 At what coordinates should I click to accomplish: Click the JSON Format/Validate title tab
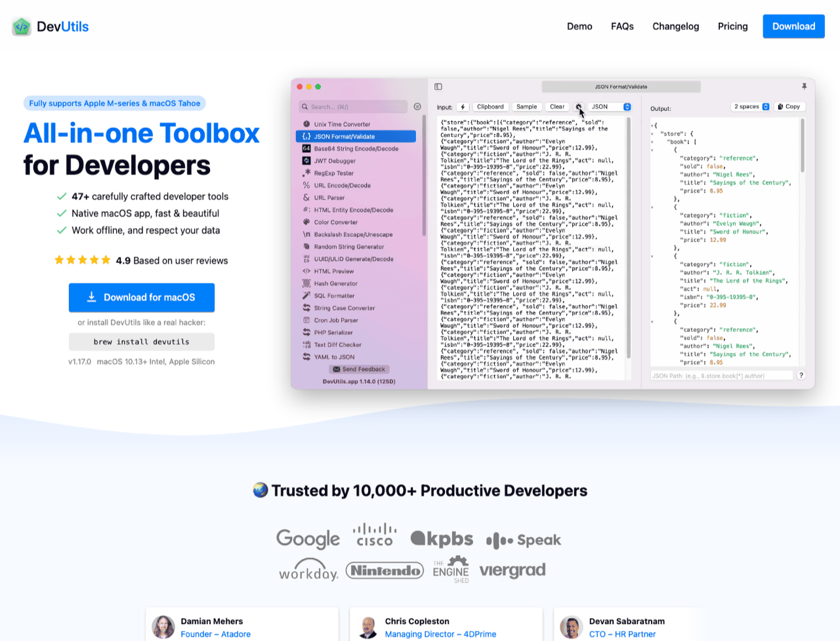point(621,87)
